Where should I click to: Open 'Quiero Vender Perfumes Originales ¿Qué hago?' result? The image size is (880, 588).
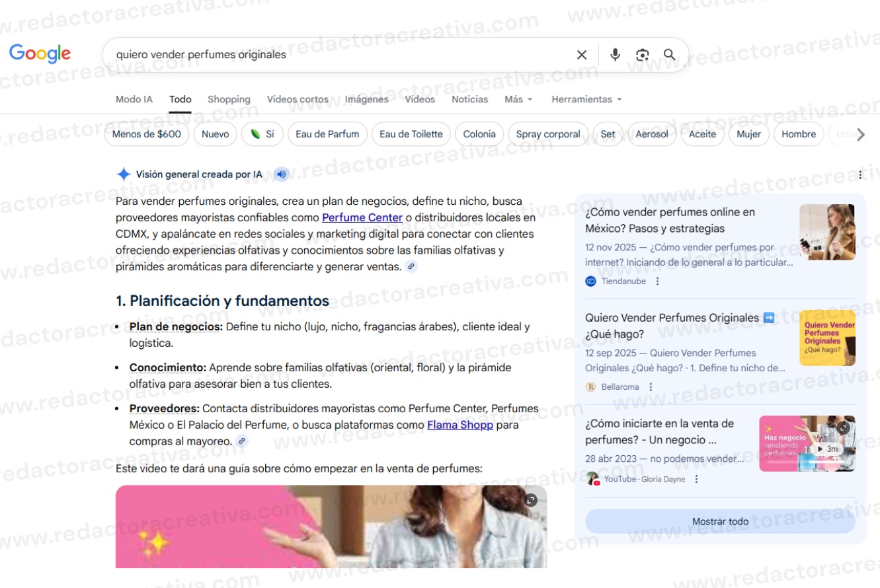tap(680, 326)
